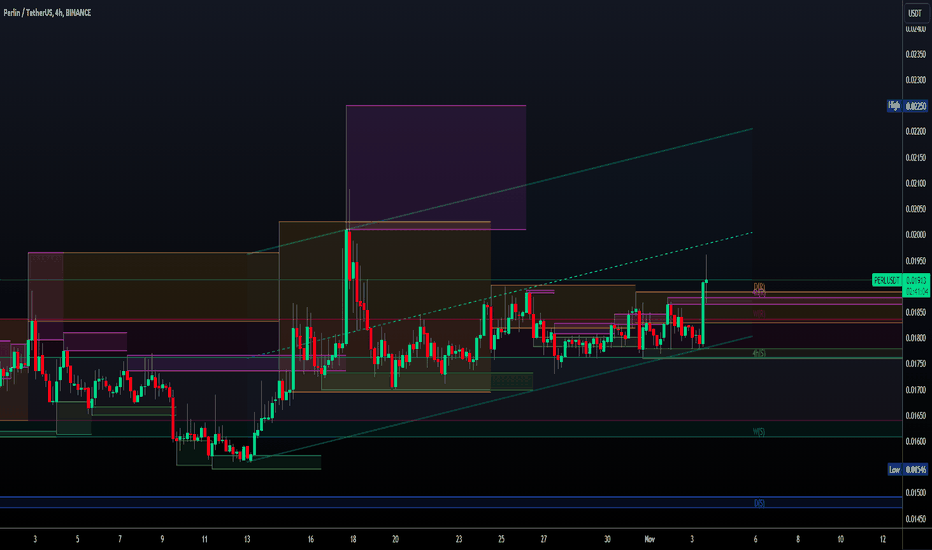
Task: Select the Low price tag
Action: coord(894,469)
